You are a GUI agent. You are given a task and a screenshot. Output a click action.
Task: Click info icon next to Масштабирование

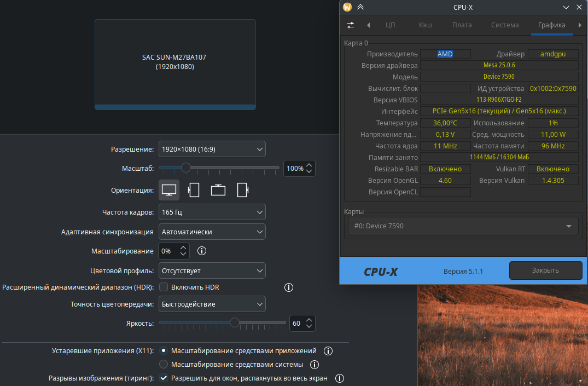201,251
